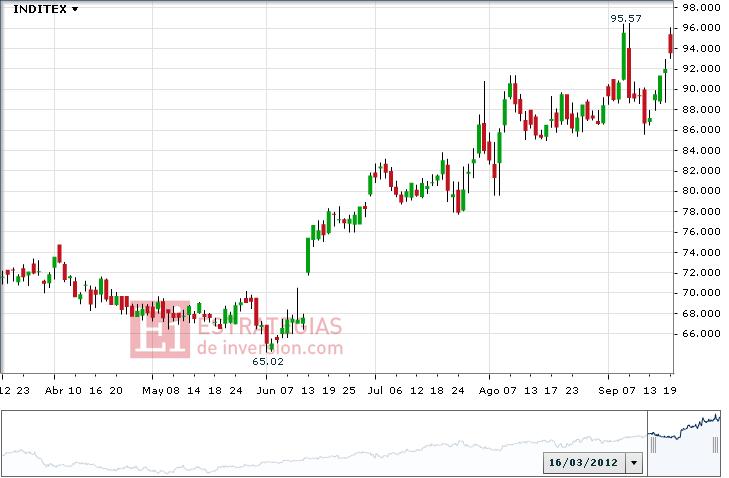
Task: Click the tall green candlestick below 95.57
Action: click(623, 56)
